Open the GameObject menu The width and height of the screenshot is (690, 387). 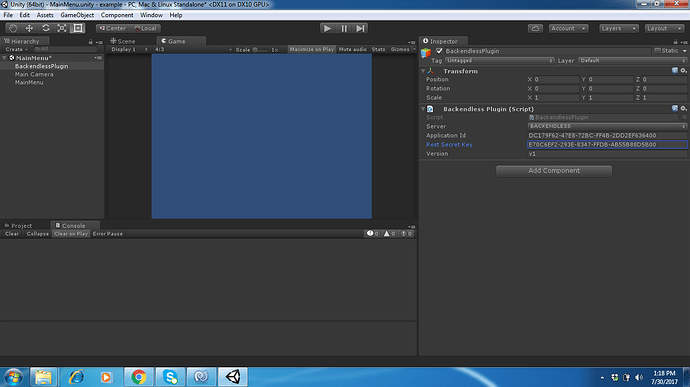(77, 15)
